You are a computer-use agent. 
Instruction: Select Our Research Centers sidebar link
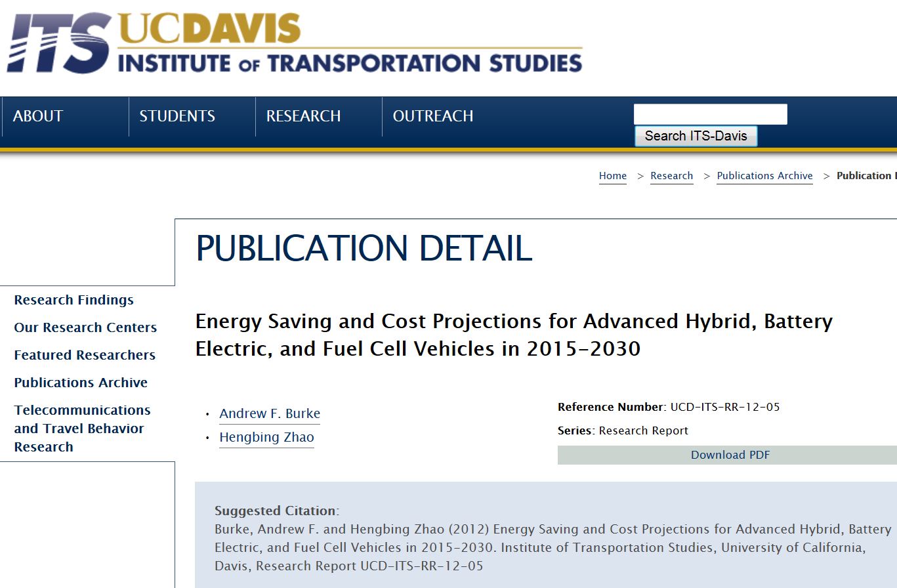85,327
